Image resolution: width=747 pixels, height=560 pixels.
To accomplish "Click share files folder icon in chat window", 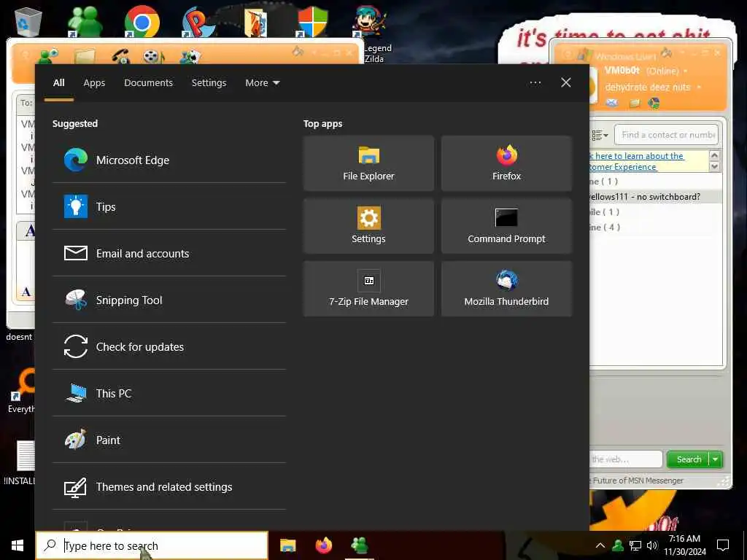I will point(85,56).
